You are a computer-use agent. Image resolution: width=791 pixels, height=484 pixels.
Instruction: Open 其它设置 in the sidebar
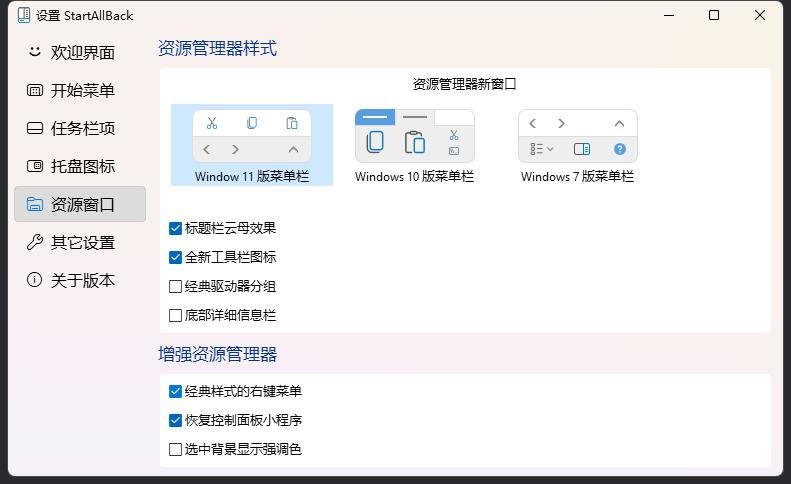[80, 243]
